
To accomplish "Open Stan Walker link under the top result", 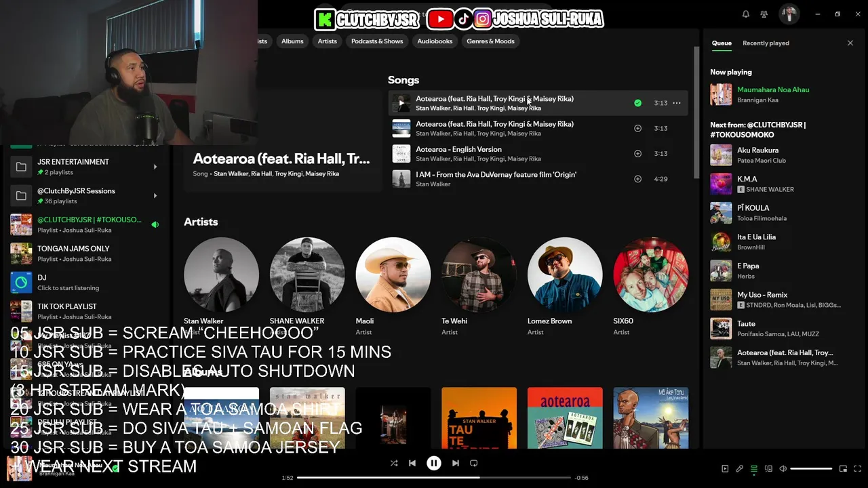I will (230, 174).
